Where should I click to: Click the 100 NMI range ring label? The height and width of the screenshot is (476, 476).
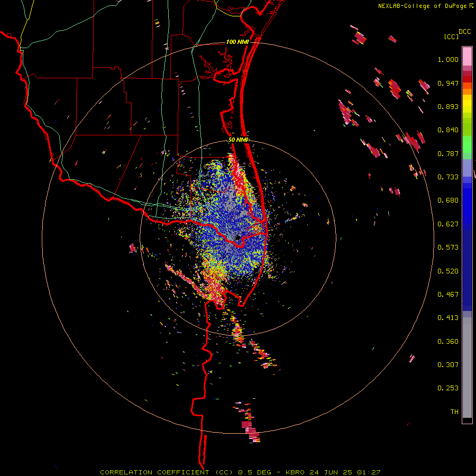[237, 42]
